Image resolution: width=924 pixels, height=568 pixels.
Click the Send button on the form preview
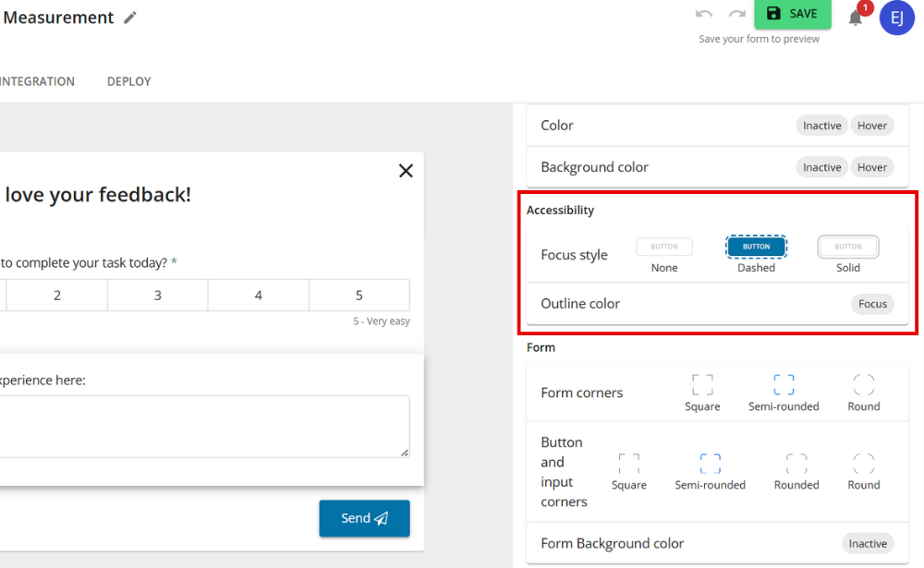point(364,518)
